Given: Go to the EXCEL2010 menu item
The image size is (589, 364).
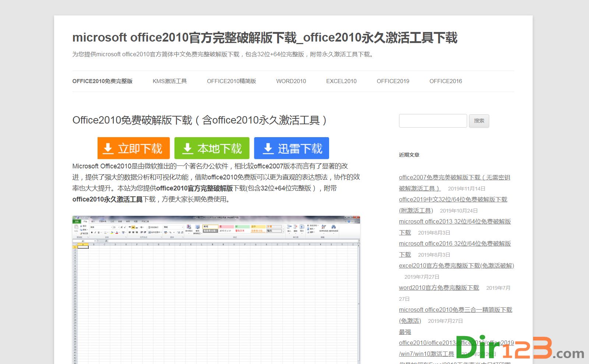Looking at the screenshot, I should 341,81.
